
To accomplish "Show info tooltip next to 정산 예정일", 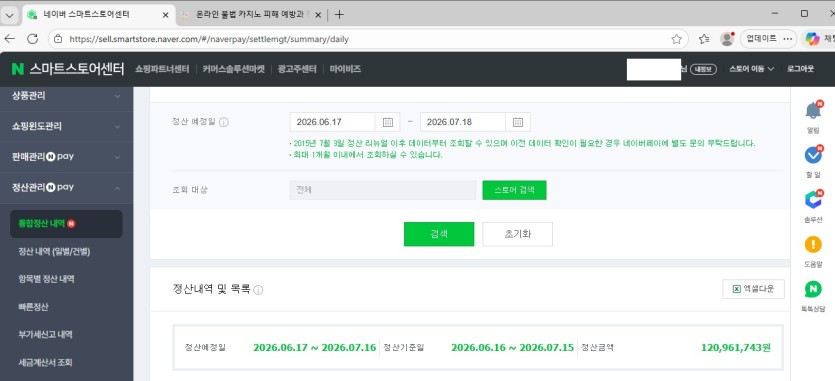I will click(224, 122).
